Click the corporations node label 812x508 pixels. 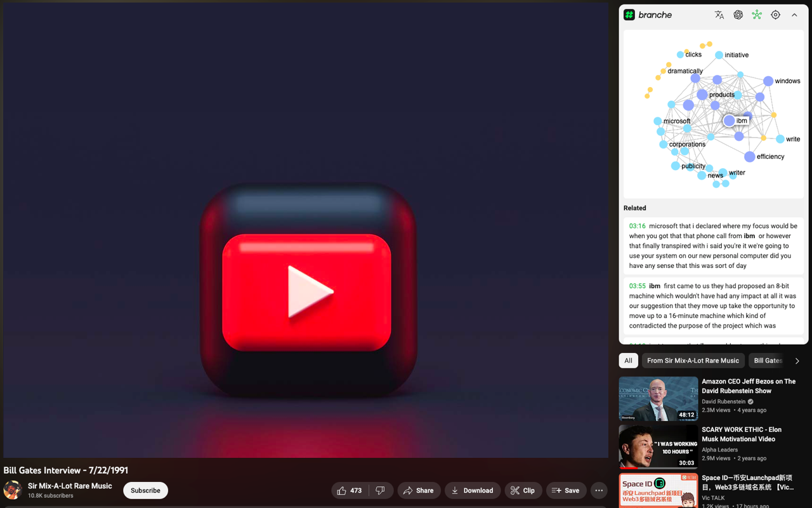687,144
